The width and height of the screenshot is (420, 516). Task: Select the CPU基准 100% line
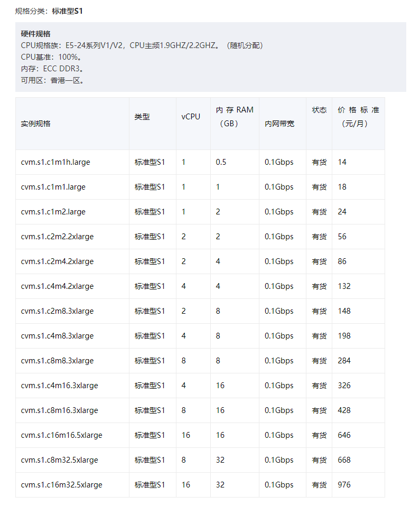pos(51,57)
